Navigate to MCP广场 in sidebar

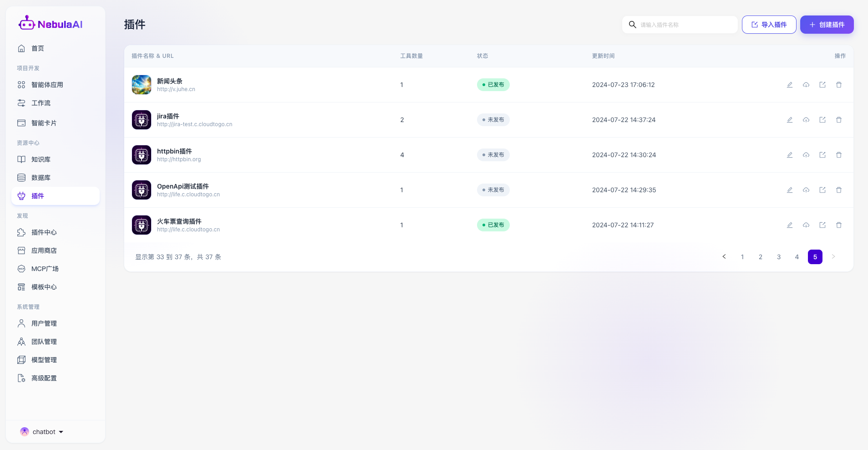45,269
